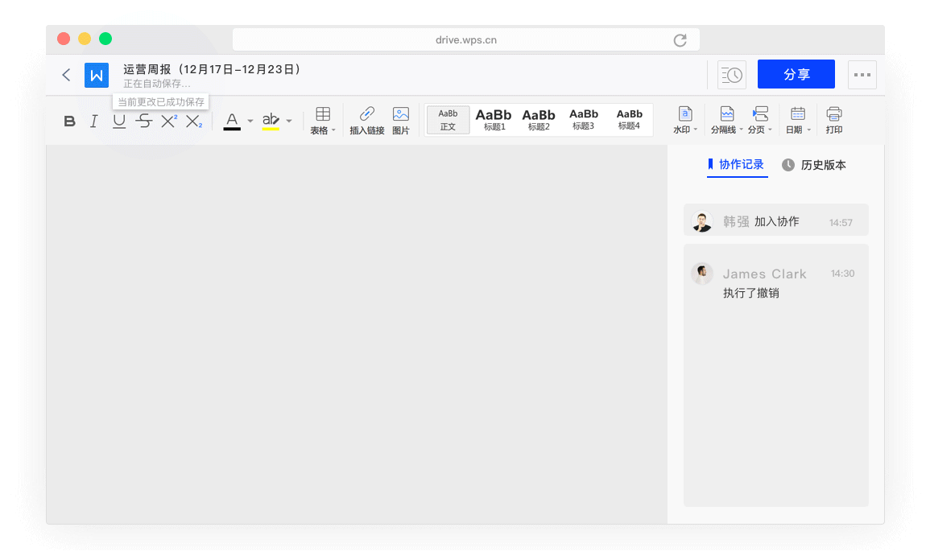Go back with the left arrow
The height and width of the screenshot is (560, 926).
pyautogui.click(x=66, y=75)
